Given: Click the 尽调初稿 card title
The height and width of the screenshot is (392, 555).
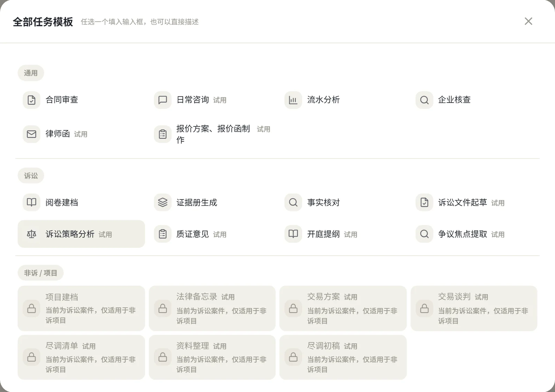Looking at the screenshot, I should (323, 346).
